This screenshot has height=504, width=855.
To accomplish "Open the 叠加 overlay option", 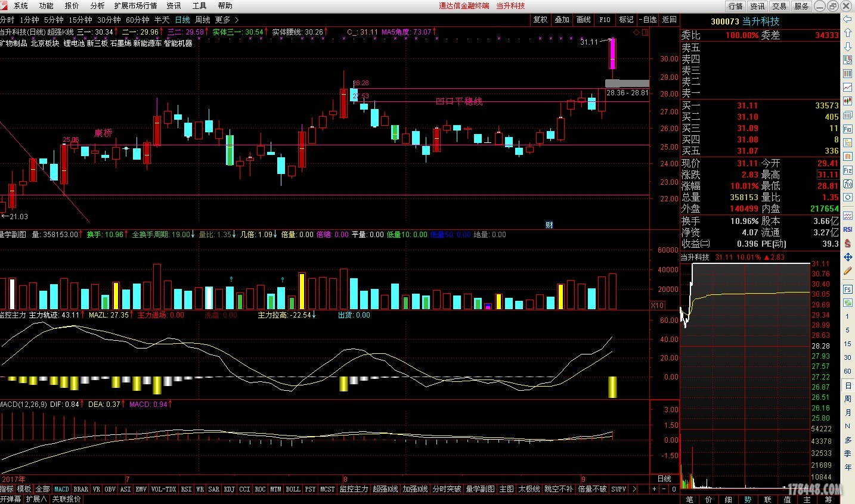I will (562, 20).
